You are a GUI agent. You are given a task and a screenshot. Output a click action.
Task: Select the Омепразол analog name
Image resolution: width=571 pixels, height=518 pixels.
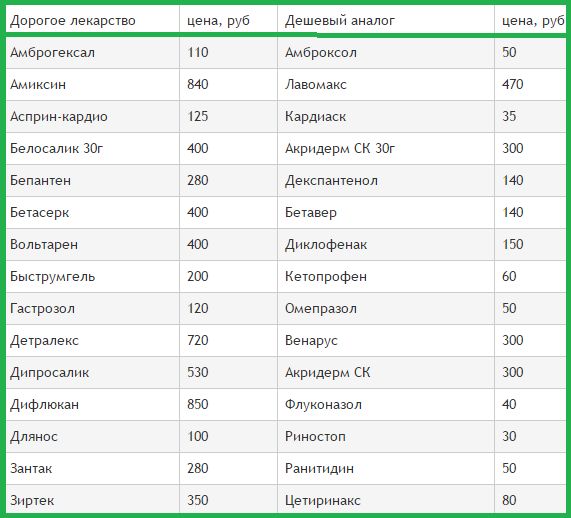coord(321,309)
